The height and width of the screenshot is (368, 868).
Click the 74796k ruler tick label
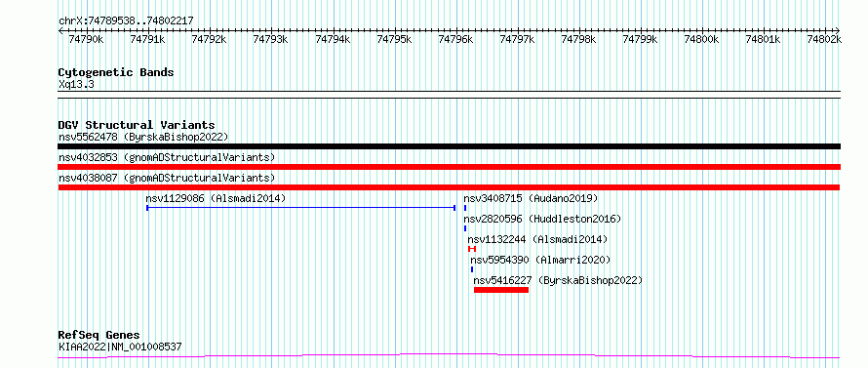(x=455, y=39)
